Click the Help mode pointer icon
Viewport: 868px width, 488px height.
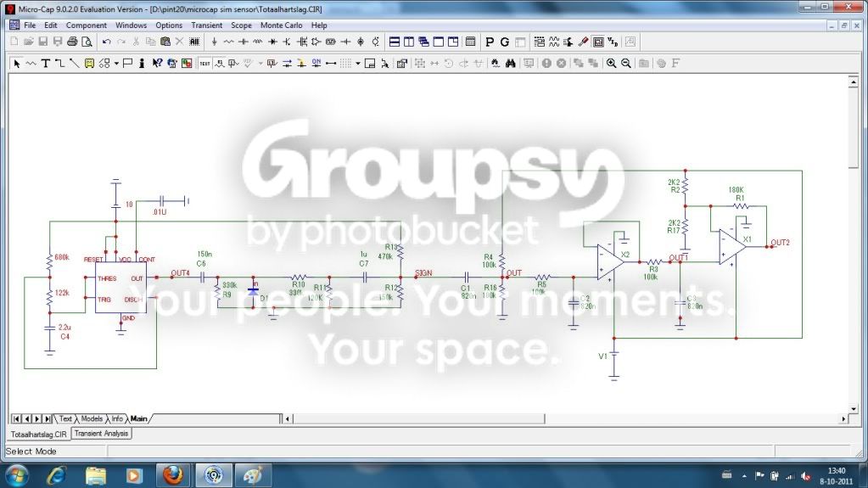coord(157,63)
